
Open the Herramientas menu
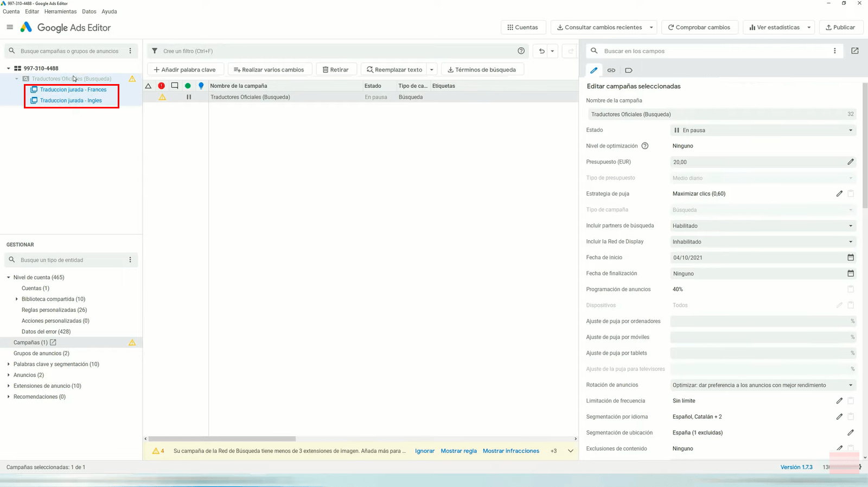[60, 11]
